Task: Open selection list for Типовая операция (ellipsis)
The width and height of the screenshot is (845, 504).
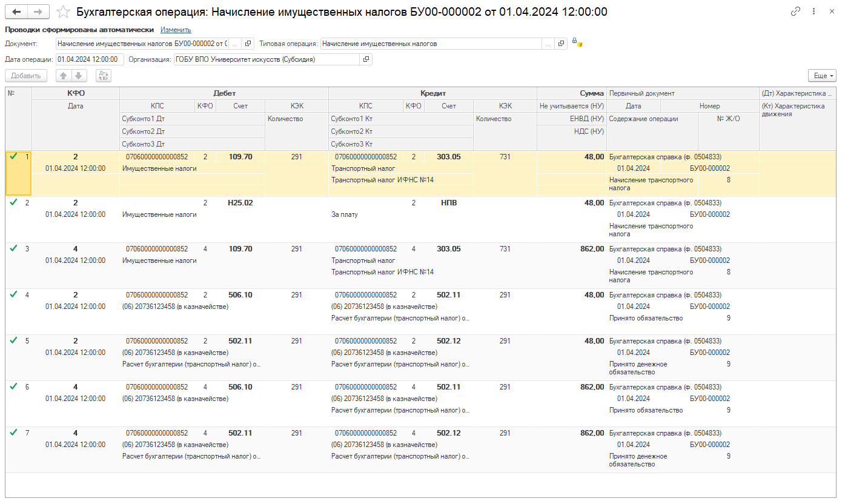Action: point(548,44)
